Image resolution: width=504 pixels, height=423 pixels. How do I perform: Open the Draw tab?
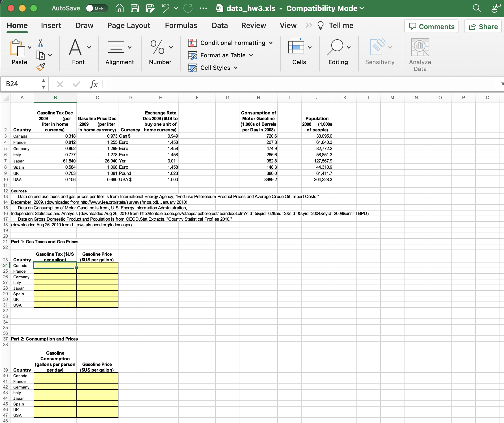[x=84, y=25]
